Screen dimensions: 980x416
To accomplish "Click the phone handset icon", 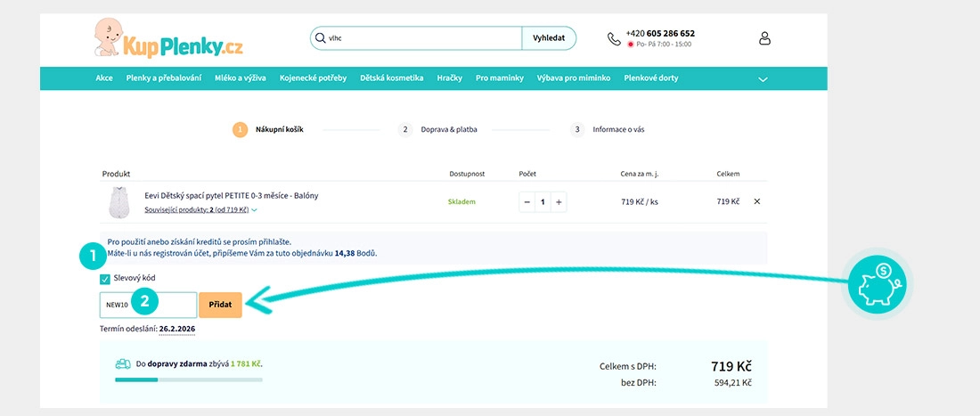I will (614, 38).
